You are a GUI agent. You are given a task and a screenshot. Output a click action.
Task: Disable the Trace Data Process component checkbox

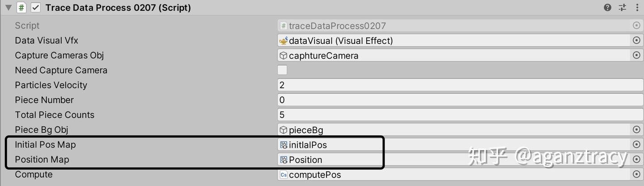[36, 8]
